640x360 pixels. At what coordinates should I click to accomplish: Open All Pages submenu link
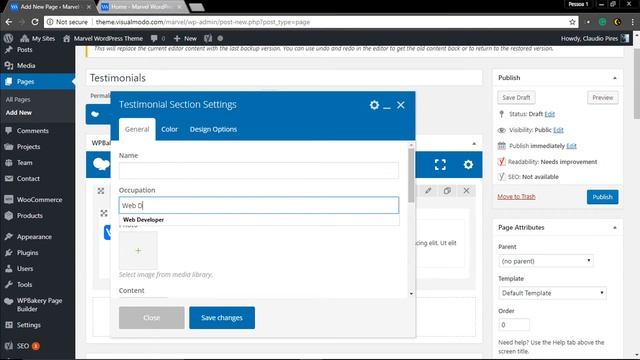pos(18,100)
